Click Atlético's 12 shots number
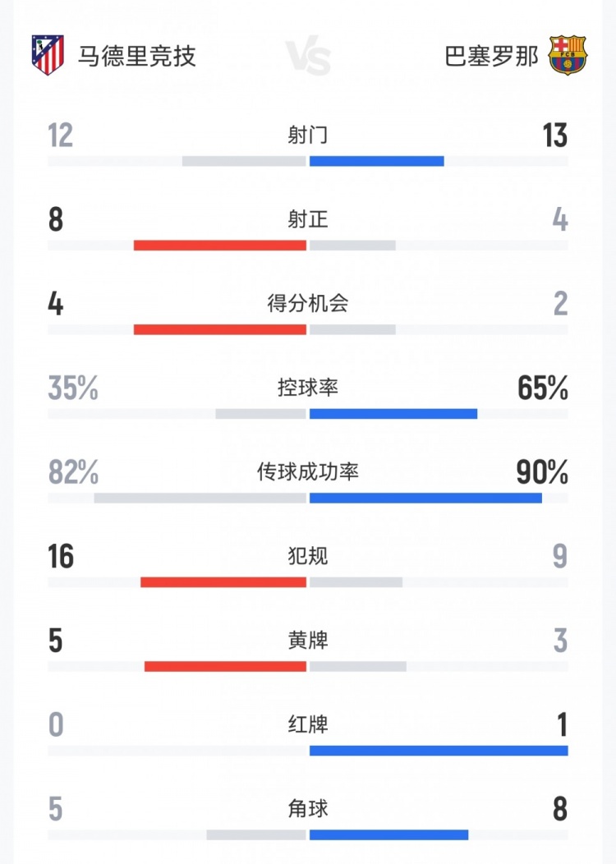This screenshot has height=864, width=616. point(60,136)
